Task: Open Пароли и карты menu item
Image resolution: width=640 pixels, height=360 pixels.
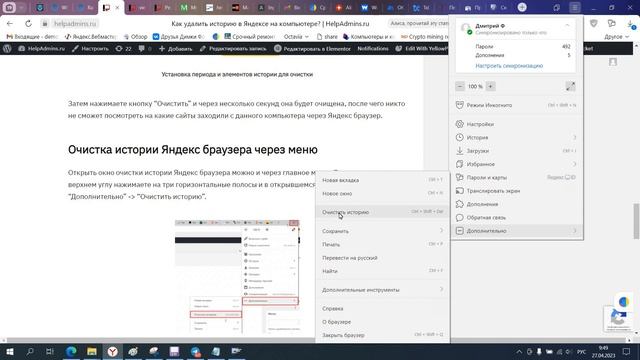Action: coord(516,178)
